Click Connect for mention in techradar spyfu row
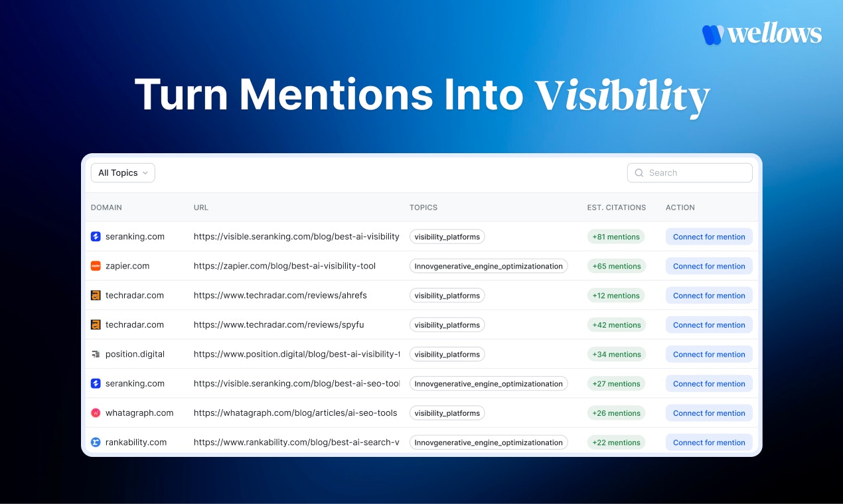 click(709, 325)
